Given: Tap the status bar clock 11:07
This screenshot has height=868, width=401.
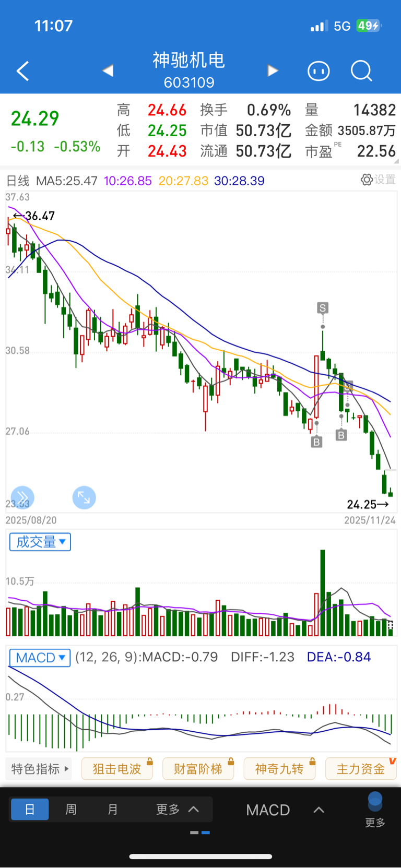Looking at the screenshot, I should point(53,26).
